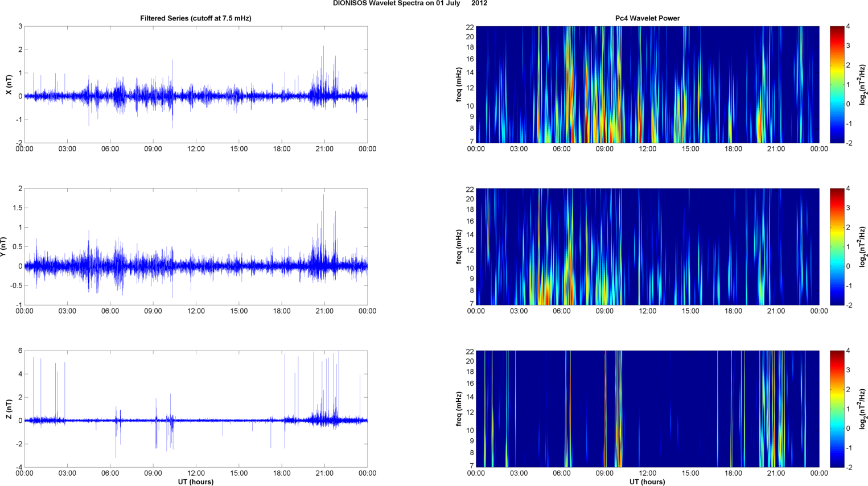Click the DIONISOS Wavelet Spectra main title
This screenshot has height=486, width=868.
click(410, 3)
